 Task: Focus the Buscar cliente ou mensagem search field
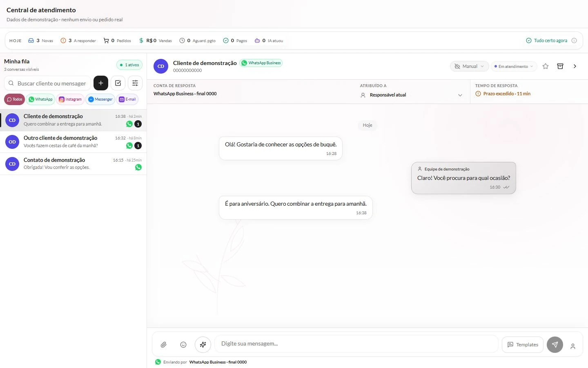(x=48, y=83)
